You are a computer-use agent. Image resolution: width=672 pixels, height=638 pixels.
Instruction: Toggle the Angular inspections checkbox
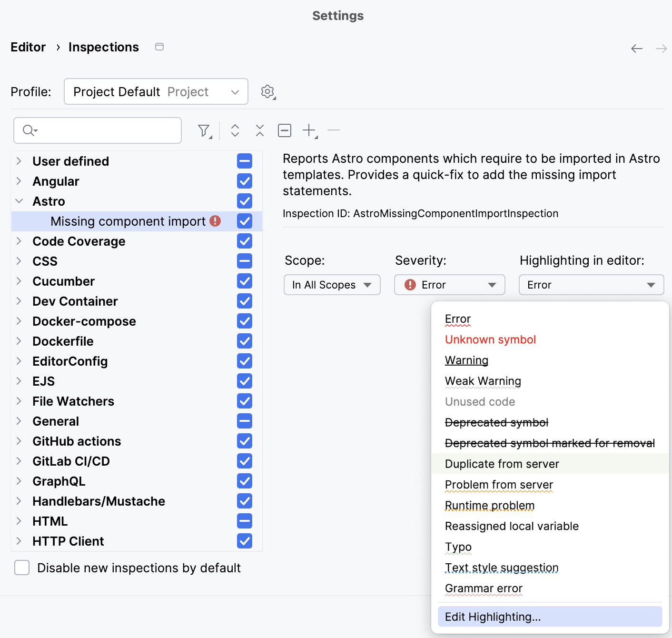pyautogui.click(x=245, y=181)
